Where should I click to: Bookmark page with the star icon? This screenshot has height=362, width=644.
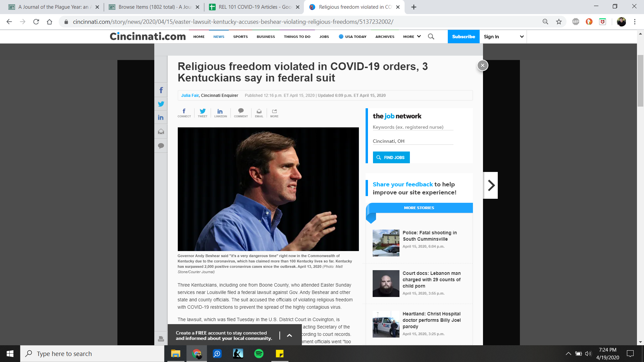[x=559, y=22]
